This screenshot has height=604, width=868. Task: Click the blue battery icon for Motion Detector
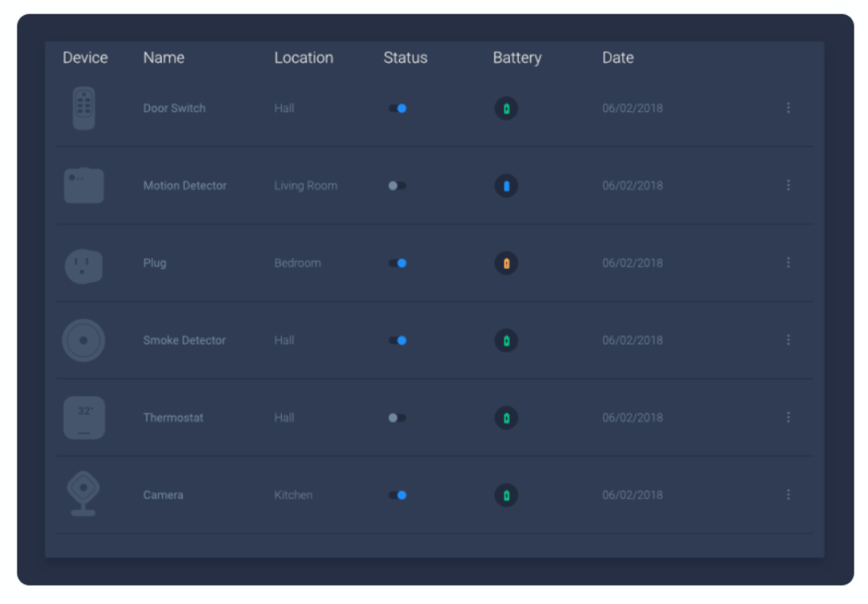506,186
